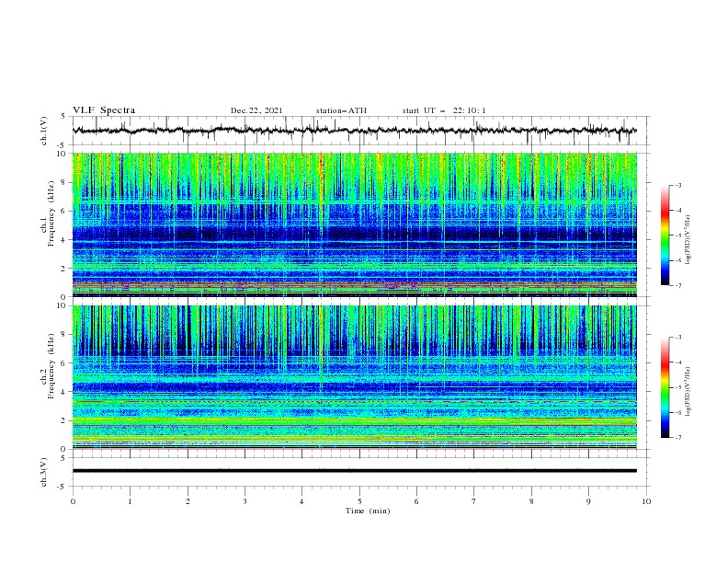The height and width of the screenshot is (563, 728).
Task: Click the "VLF Spectra" plot title
Action: [x=104, y=110]
